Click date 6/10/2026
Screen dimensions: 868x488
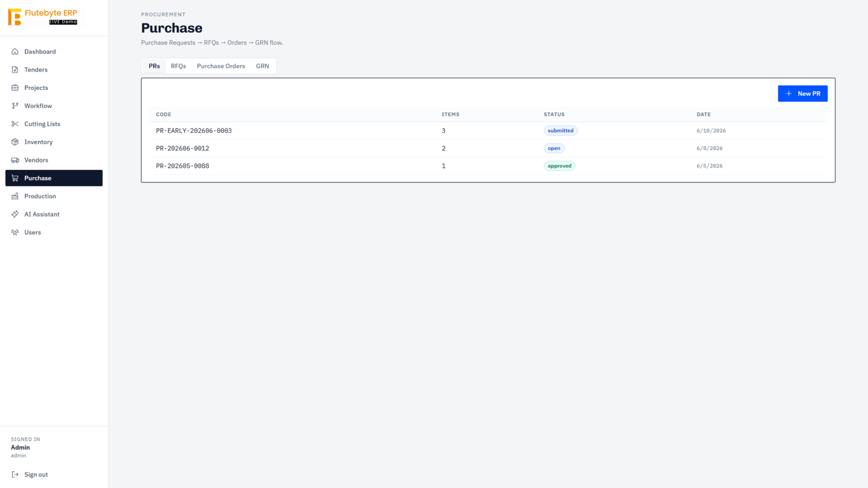[x=711, y=131]
